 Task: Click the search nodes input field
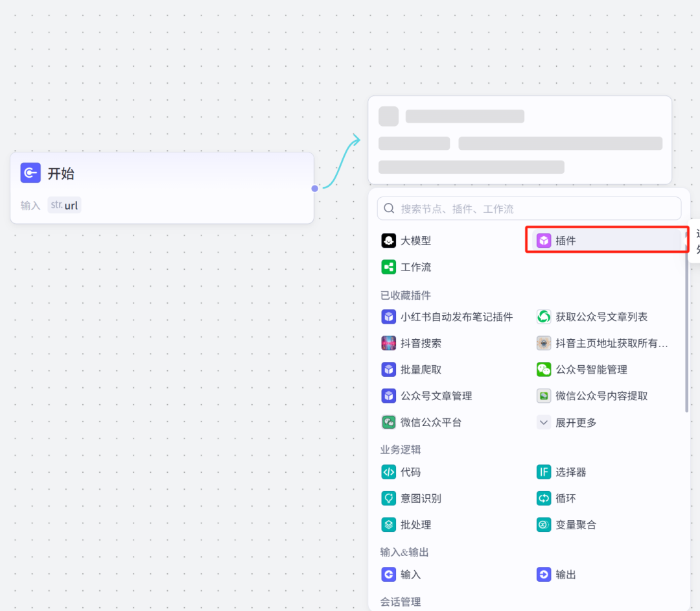tap(529, 209)
